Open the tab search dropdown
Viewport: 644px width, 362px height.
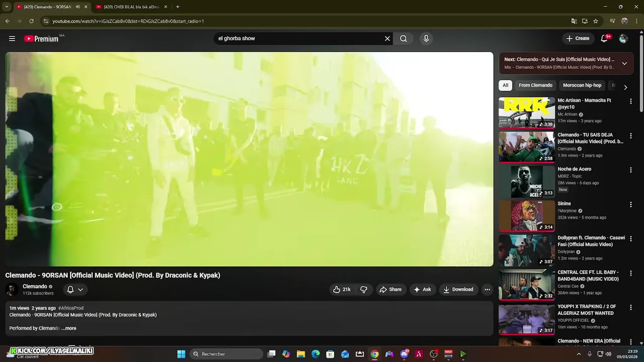point(6,7)
